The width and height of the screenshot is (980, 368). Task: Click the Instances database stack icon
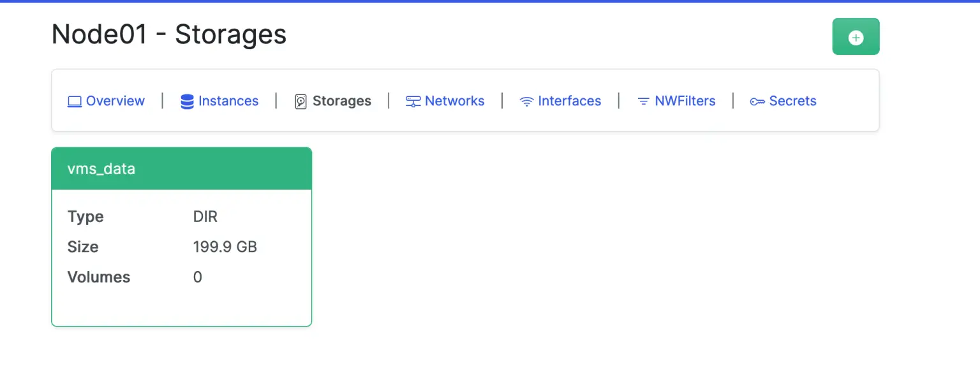[x=187, y=101]
